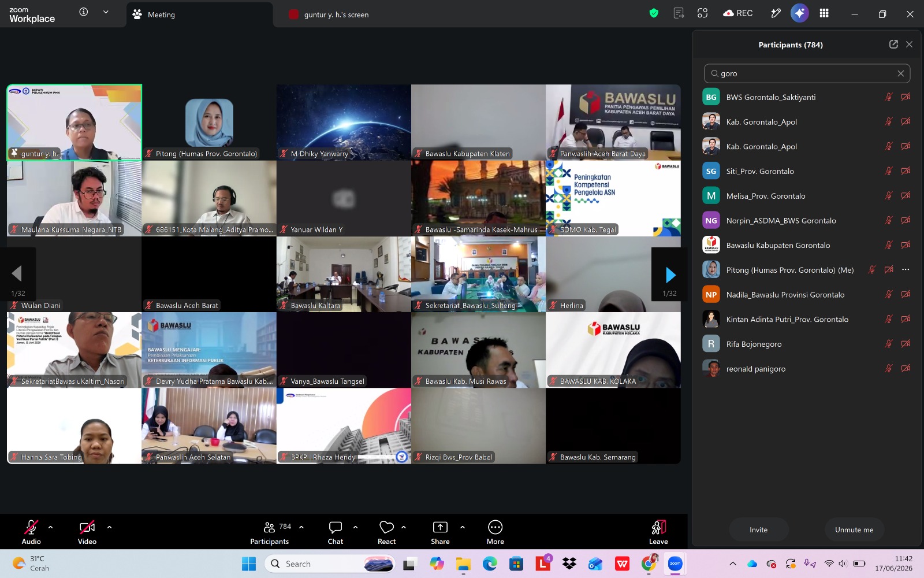
Task: Expand the Participants options arrow
Action: [x=301, y=527]
